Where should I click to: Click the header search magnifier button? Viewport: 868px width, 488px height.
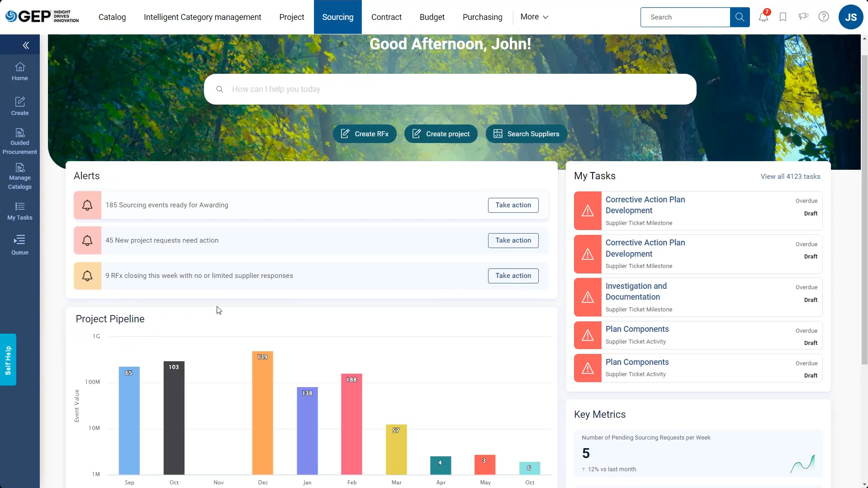(740, 17)
